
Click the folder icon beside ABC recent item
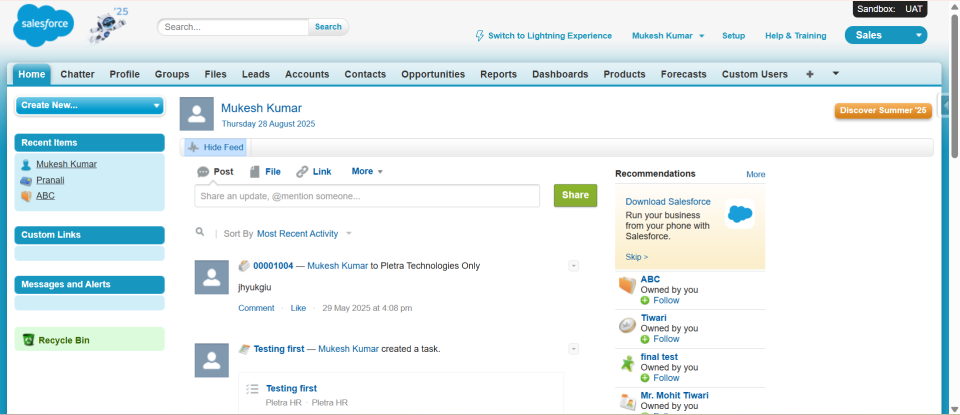tap(26, 196)
